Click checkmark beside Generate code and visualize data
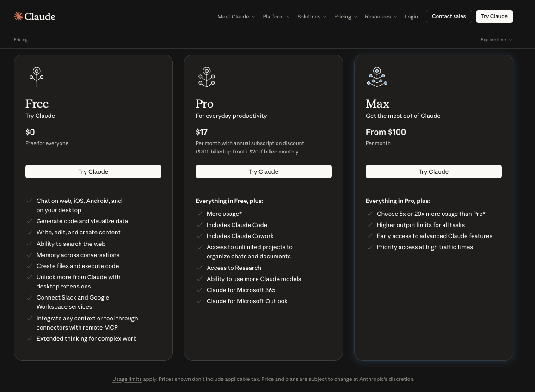Image resolution: width=535 pixels, height=392 pixels. pyautogui.click(x=30, y=221)
